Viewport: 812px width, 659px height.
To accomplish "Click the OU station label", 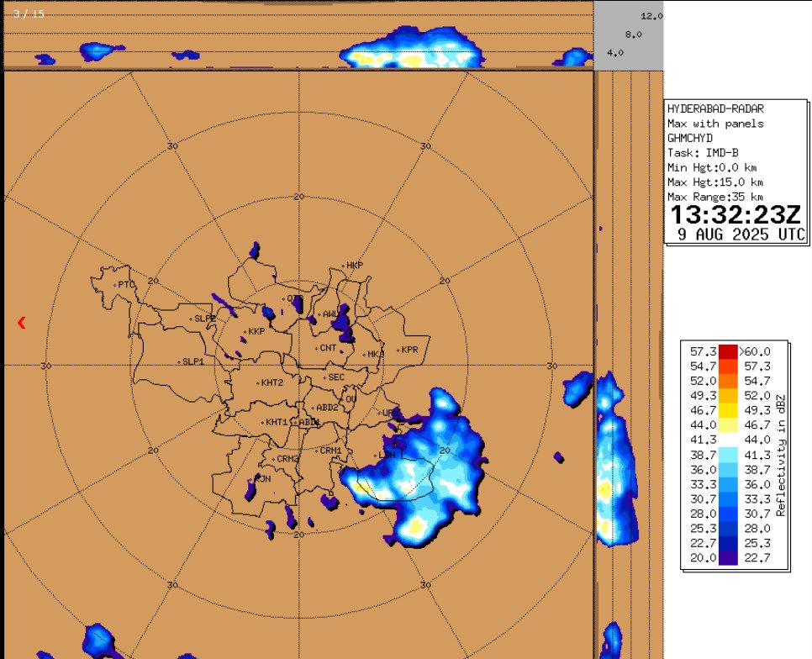I will point(351,398).
